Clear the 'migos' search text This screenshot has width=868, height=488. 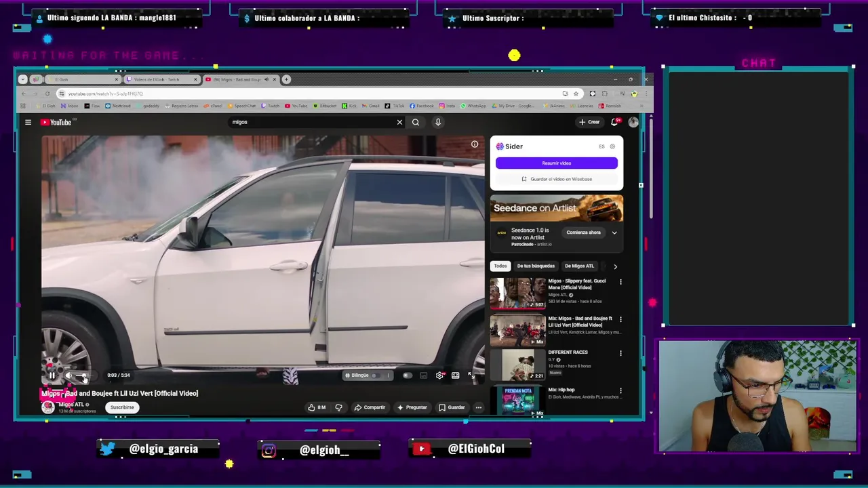399,123
